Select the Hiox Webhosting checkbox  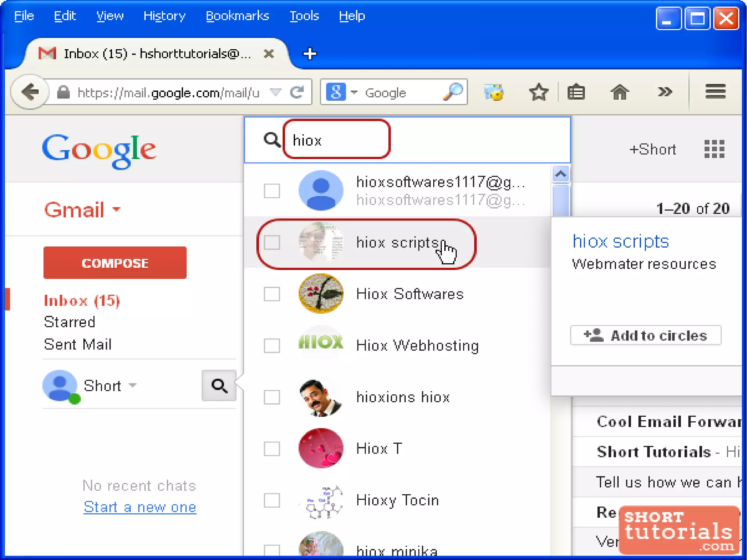[x=272, y=345]
